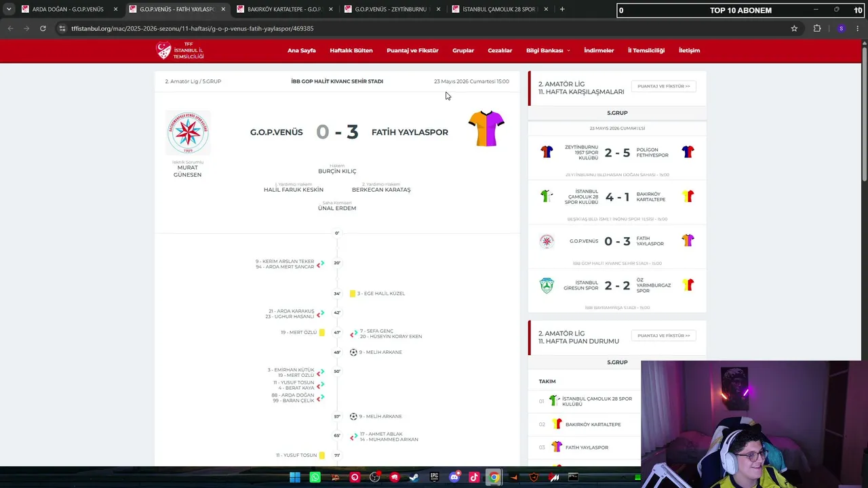Click Bakırköy Kartaltepe in the standings table
This screenshot has height=488, width=868.
tap(593, 424)
